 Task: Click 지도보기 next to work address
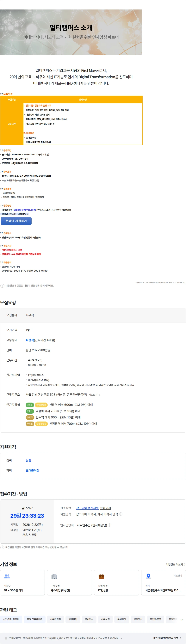[x=93, y=395]
